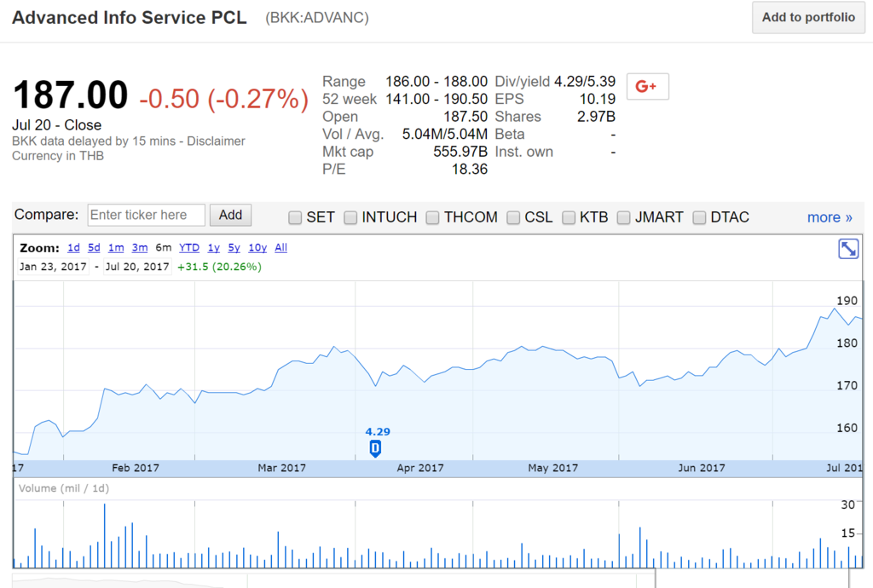Show All time chart range
873x588 pixels.
[281, 247]
